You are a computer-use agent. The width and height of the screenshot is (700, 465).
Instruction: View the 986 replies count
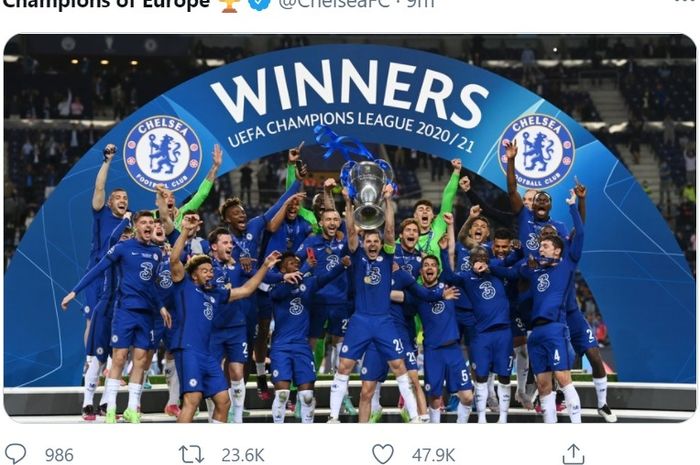click(59, 455)
